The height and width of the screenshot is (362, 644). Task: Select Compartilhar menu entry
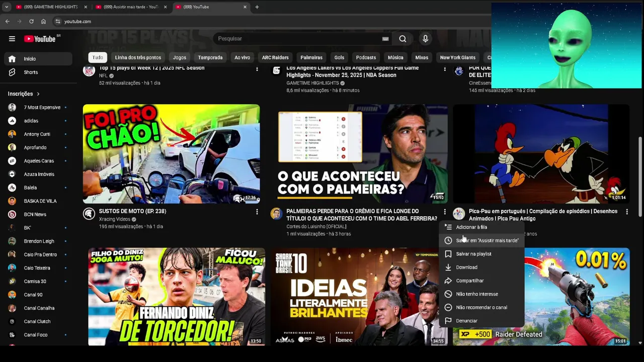(481, 281)
